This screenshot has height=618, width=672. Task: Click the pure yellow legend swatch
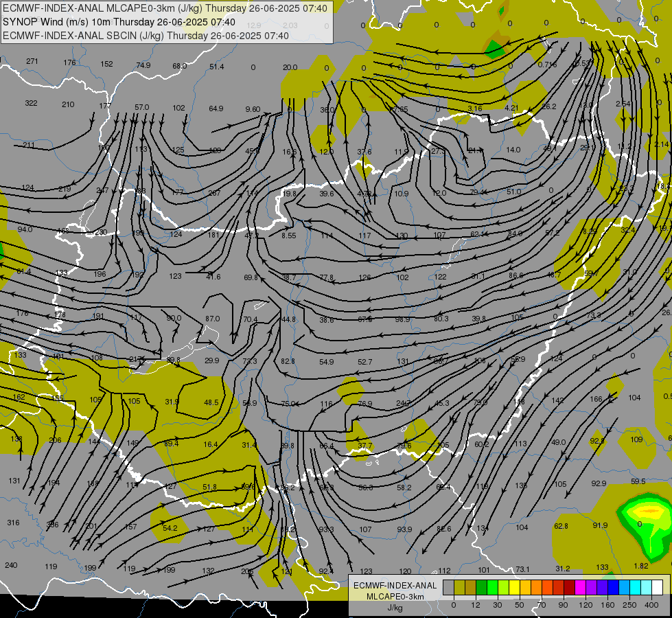pyautogui.click(x=514, y=587)
